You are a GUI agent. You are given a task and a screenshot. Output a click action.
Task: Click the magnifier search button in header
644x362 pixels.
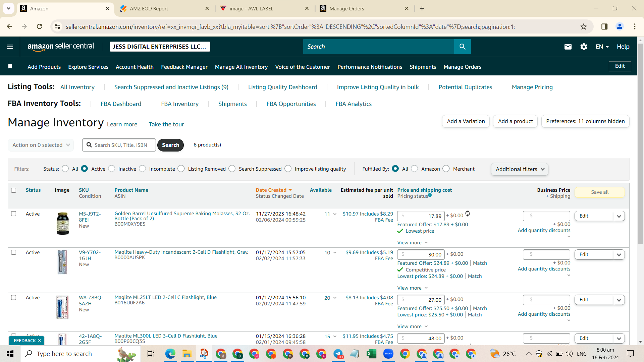point(462,47)
